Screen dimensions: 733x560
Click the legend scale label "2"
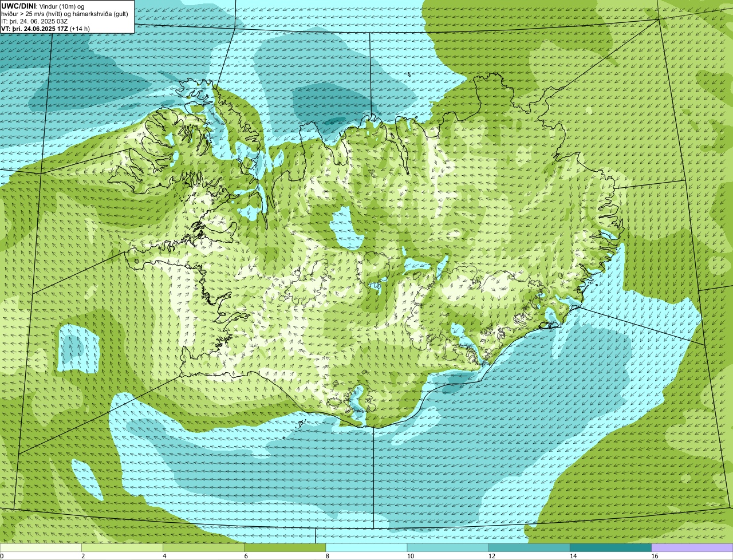pos(83,556)
